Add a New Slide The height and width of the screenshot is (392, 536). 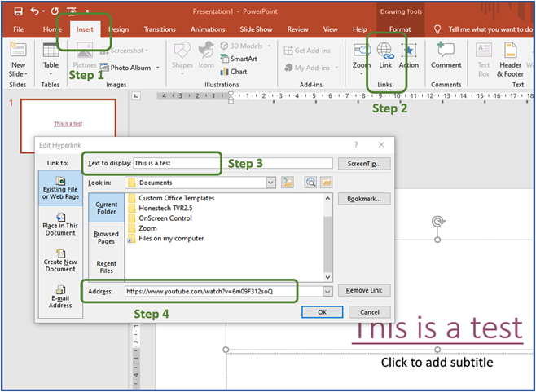18,59
